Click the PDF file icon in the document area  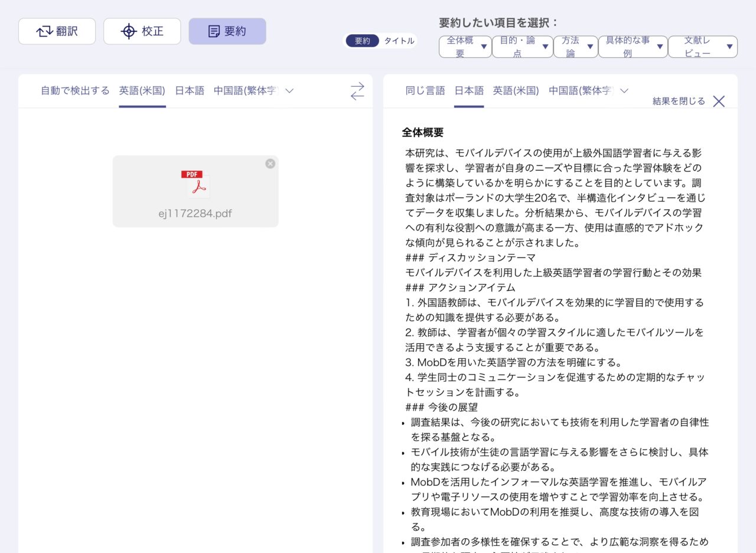pos(195,185)
